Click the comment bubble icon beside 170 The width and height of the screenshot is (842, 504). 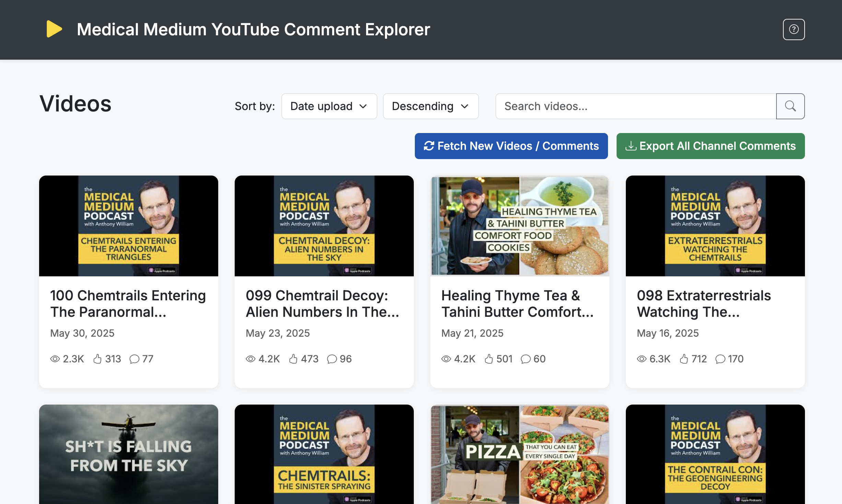pyautogui.click(x=720, y=359)
